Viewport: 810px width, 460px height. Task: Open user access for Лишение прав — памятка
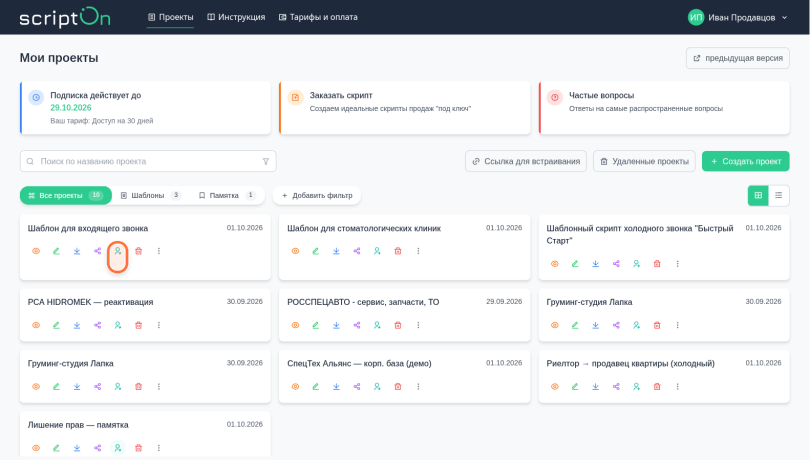tap(118, 448)
